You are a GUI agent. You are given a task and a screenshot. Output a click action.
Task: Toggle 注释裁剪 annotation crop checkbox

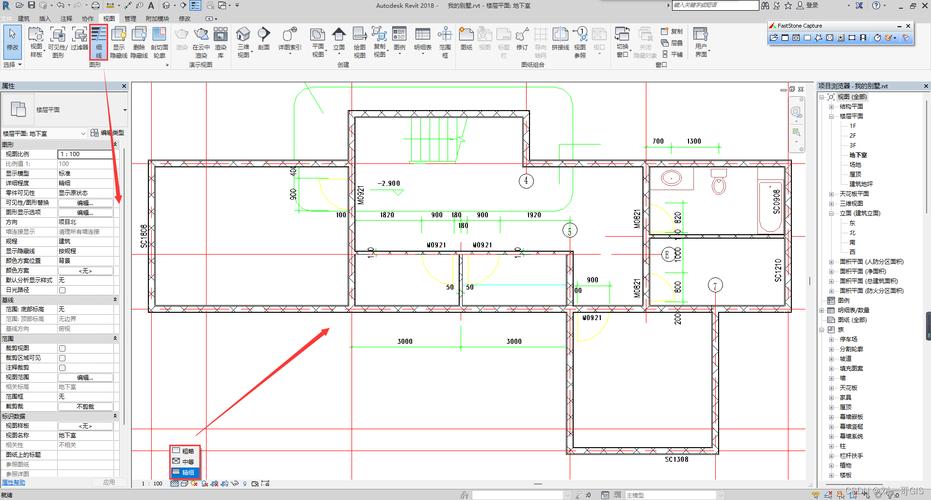point(62,368)
